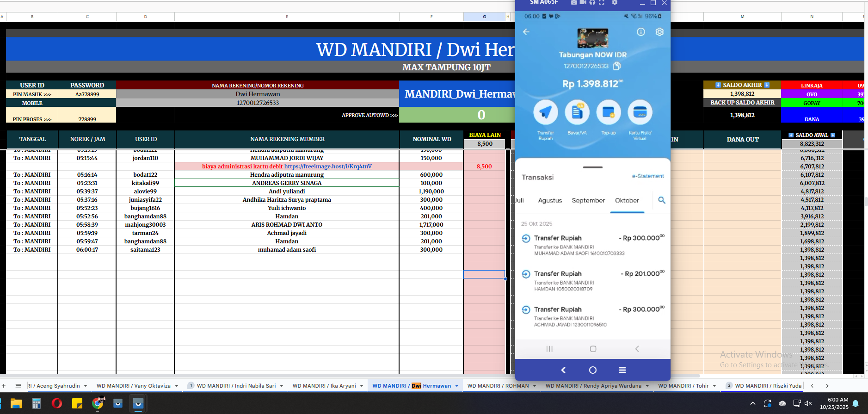
Task: Switch to WD MANDIRI / Indri Nabila Sari sheet
Action: tap(236, 386)
